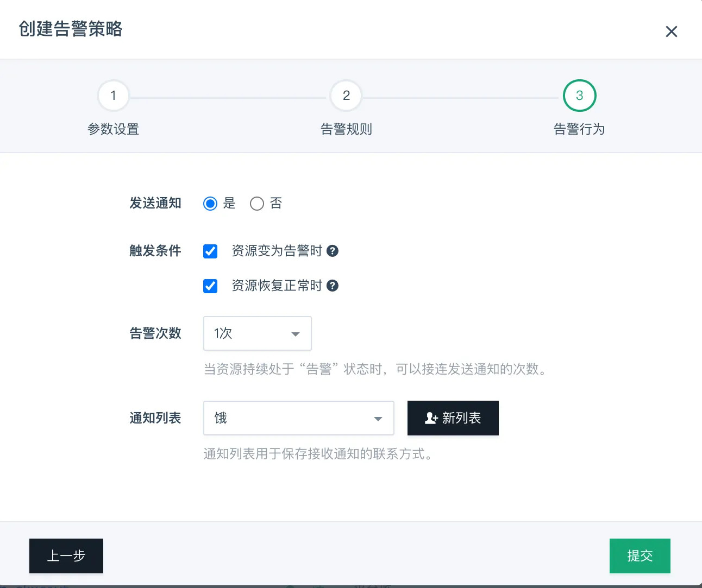Uncheck 资源恢复正常时 trigger checkbox
This screenshot has height=588, width=702.
[210, 286]
